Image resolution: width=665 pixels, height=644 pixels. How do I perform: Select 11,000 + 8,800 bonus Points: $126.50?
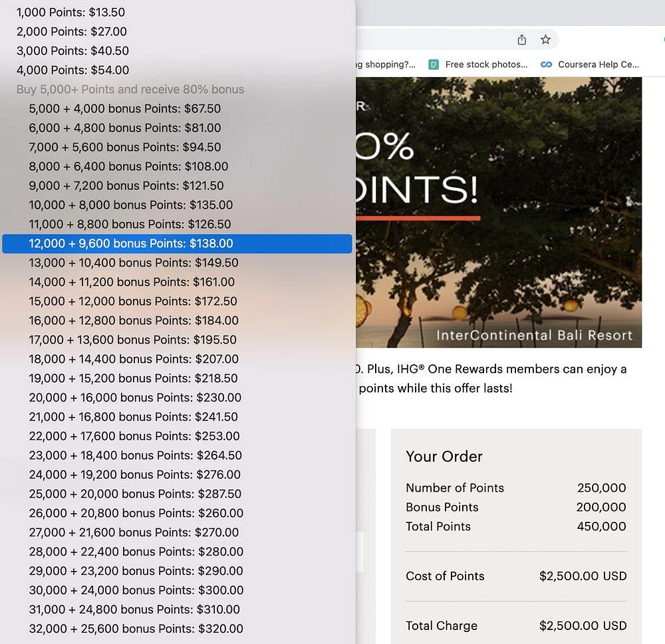coord(178,224)
